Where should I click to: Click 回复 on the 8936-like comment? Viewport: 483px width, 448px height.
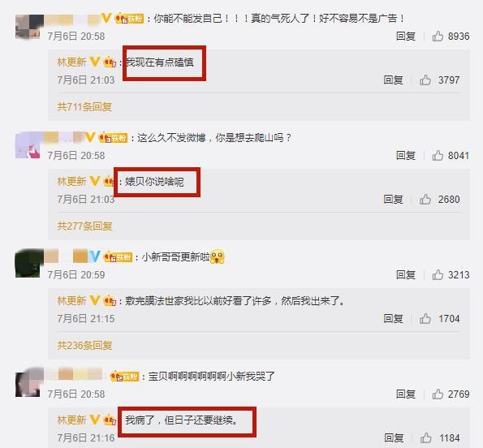(406, 37)
